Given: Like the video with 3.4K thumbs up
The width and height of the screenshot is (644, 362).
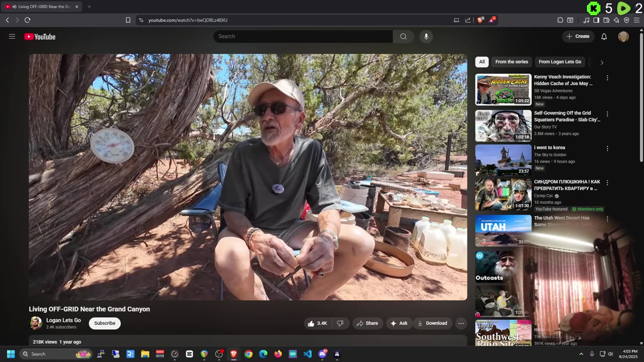Looking at the screenshot, I should point(317,323).
